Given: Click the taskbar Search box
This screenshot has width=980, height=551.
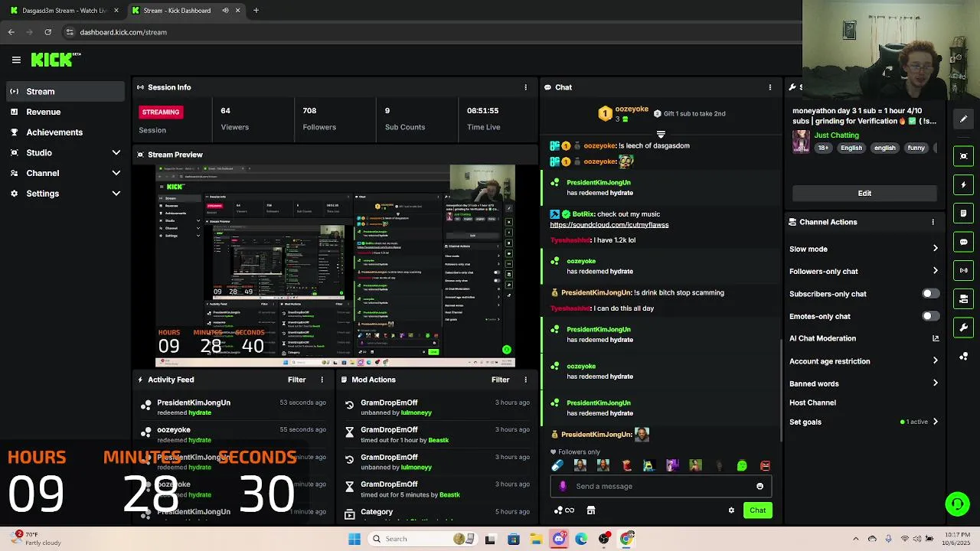Looking at the screenshot, I should click(421, 539).
